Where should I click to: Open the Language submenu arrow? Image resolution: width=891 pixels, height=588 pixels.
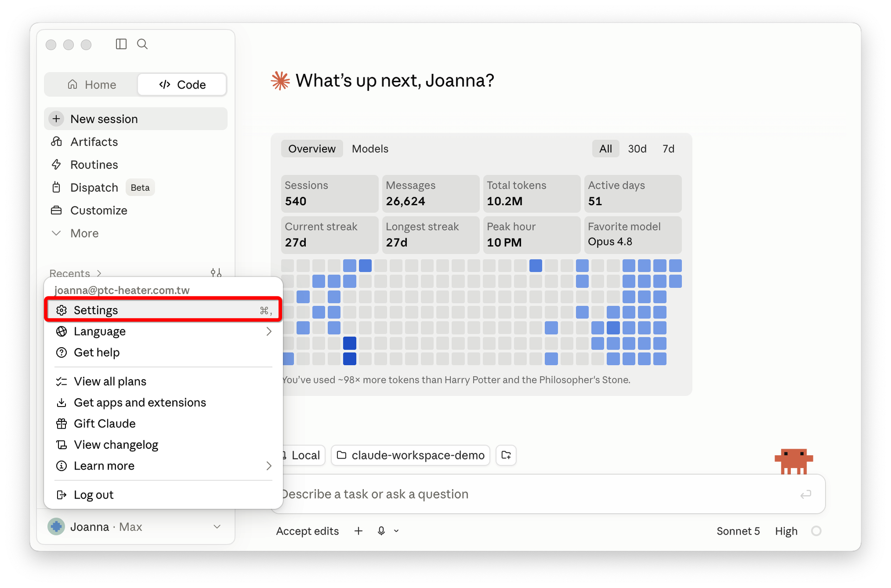click(269, 331)
